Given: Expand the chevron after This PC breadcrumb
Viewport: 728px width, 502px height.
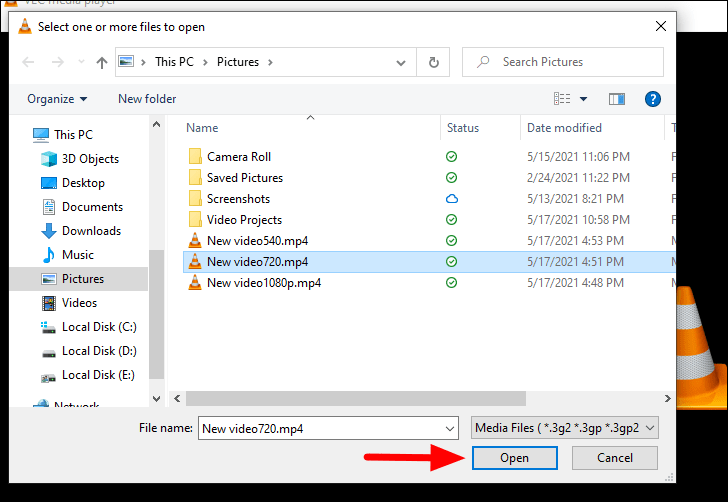Looking at the screenshot, I should pyautogui.click(x=205, y=62).
